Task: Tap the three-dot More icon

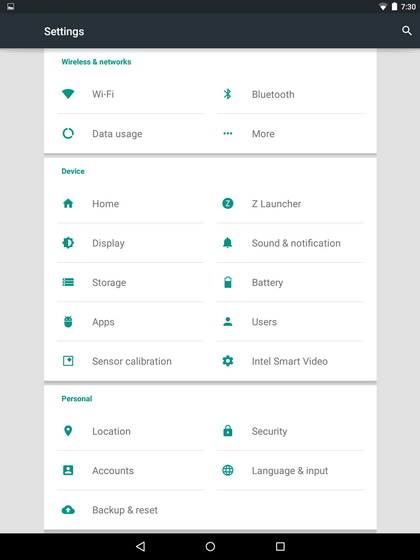Action: tap(228, 133)
